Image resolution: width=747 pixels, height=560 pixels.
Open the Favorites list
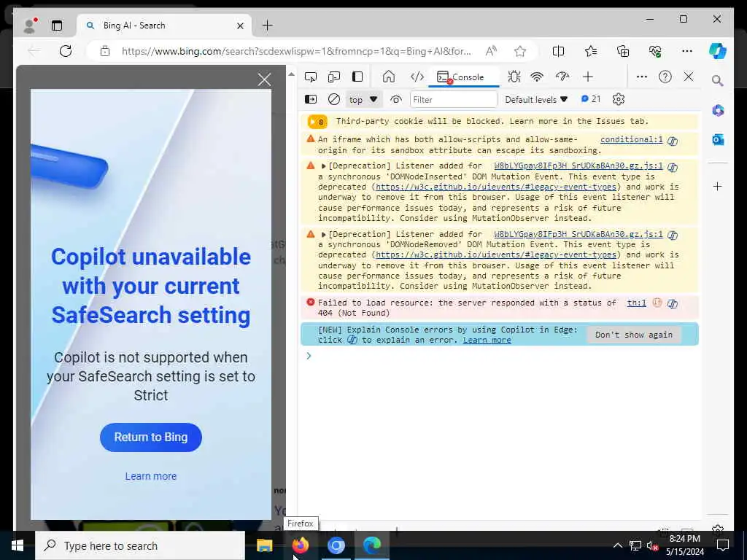[x=591, y=51]
